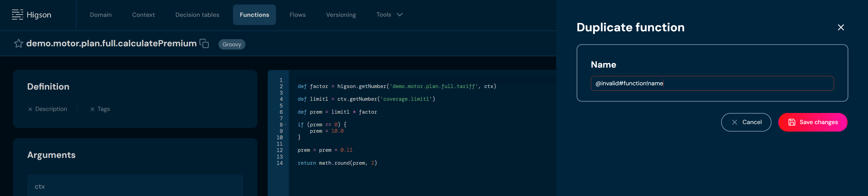Select the ctx argument row

click(x=135, y=186)
